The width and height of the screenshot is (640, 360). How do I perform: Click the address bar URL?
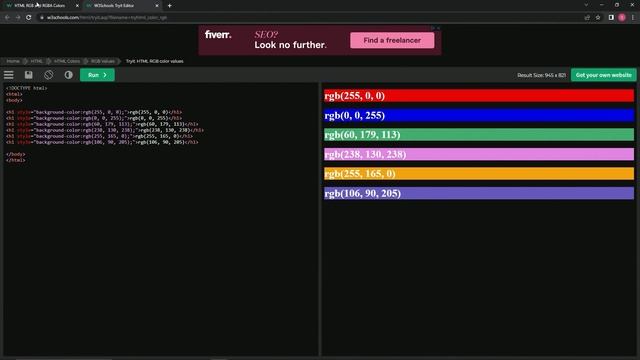(x=107, y=18)
